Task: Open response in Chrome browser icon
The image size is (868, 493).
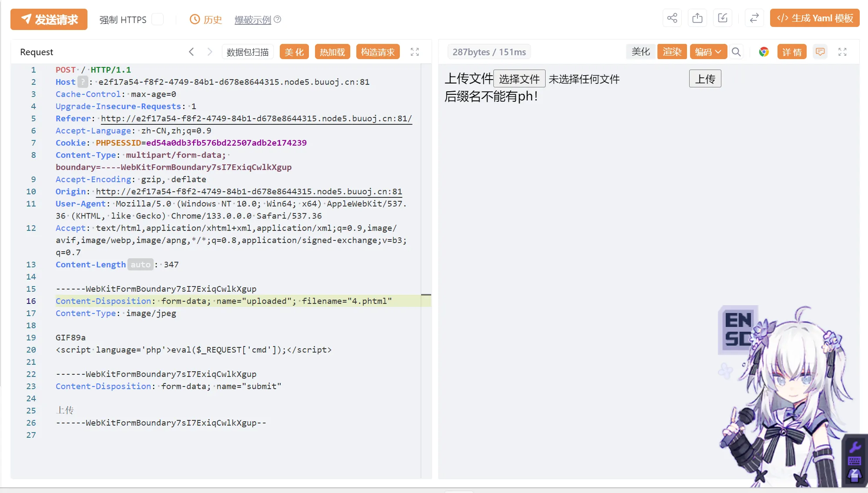Action: [x=764, y=52]
